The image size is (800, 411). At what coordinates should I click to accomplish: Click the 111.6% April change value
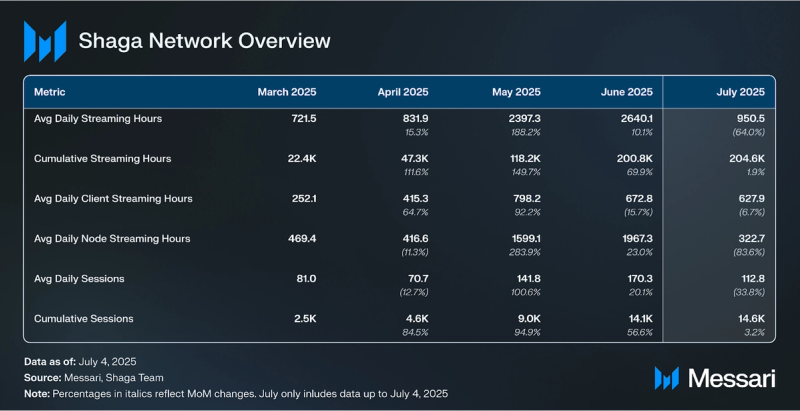pyautogui.click(x=416, y=172)
